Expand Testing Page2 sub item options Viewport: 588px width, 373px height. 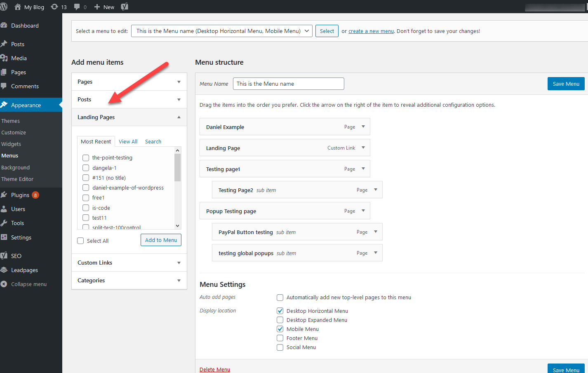click(376, 190)
